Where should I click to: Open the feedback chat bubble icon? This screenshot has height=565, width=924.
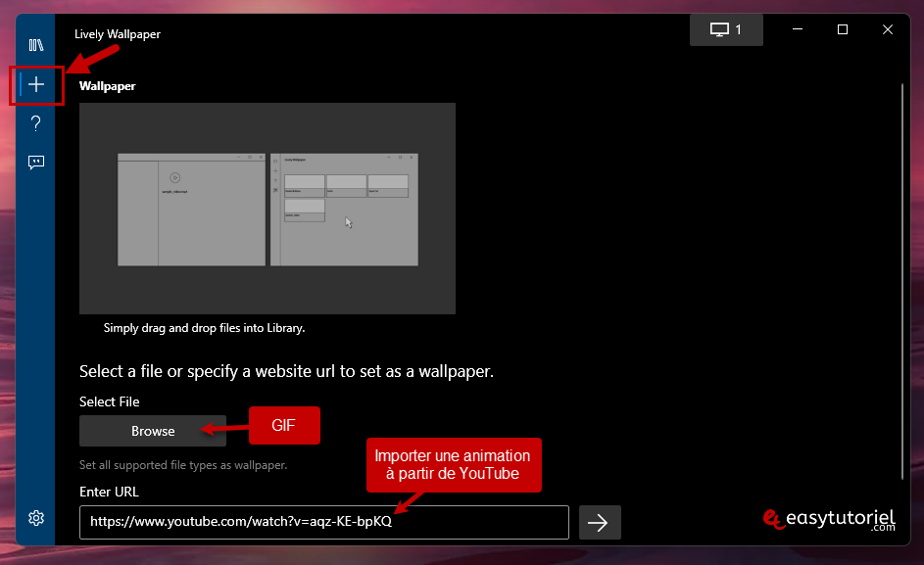coord(36,162)
